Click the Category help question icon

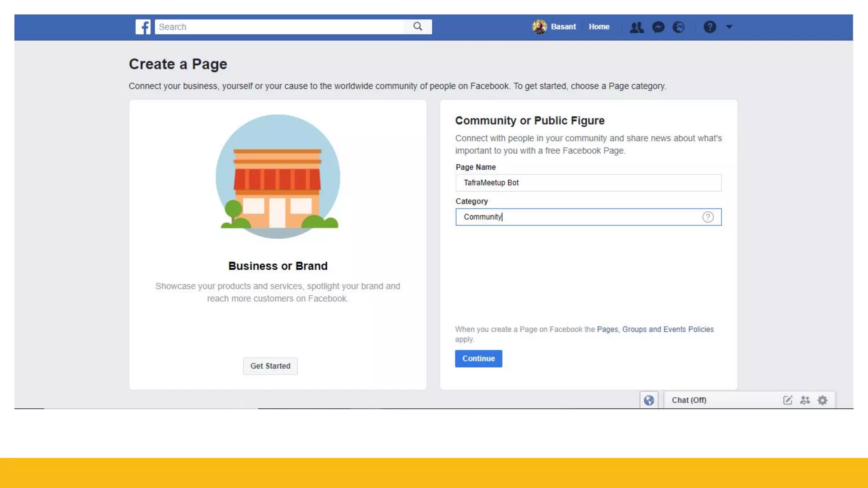coord(708,217)
